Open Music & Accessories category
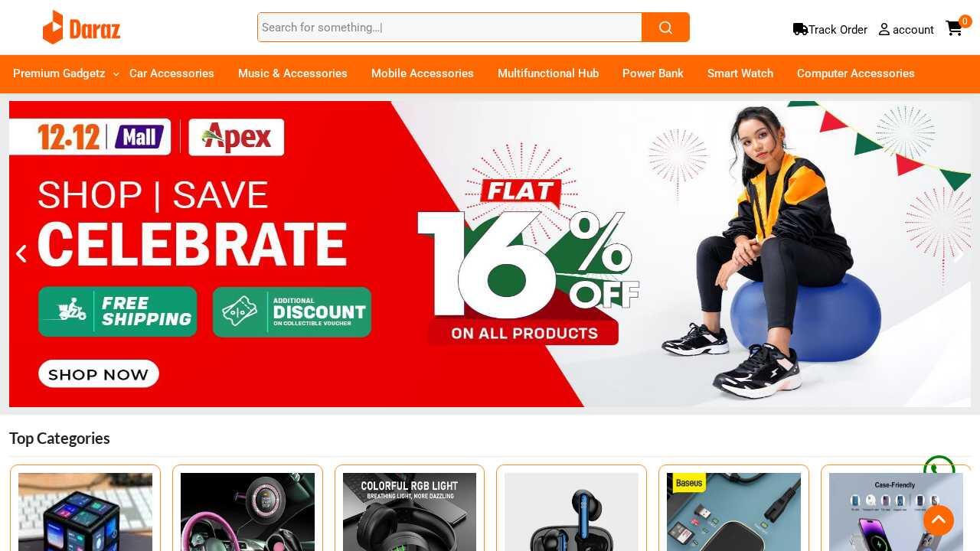 click(x=292, y=73)
